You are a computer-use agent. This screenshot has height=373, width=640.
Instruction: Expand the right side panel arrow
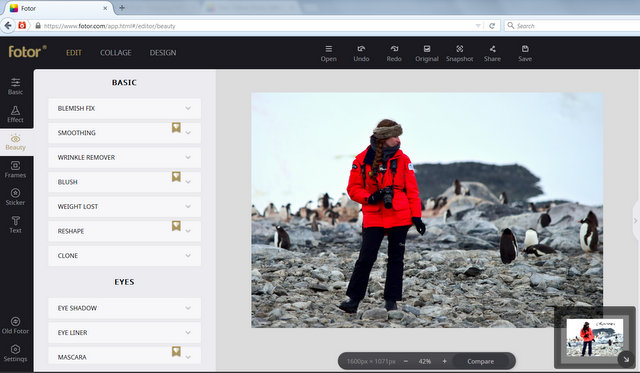pyautogui.click(x=636, y=220)
